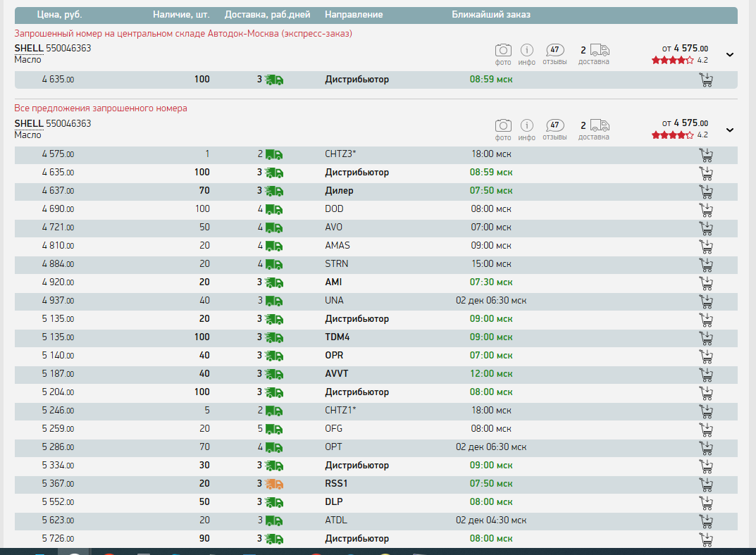Add the 4 575.00 CHTZ3* offer to cart
756x555 pixels.
point(706,155)
